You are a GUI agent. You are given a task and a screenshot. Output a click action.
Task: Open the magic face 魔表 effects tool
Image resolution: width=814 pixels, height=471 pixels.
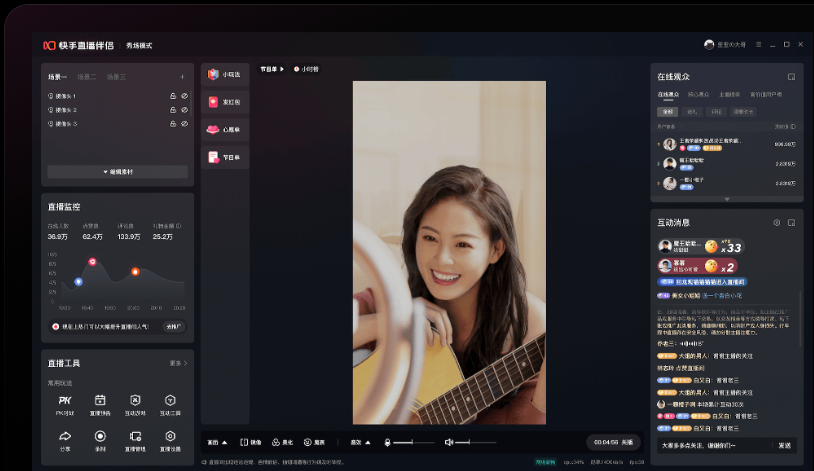pyautogui.click(x=314, y=442)
